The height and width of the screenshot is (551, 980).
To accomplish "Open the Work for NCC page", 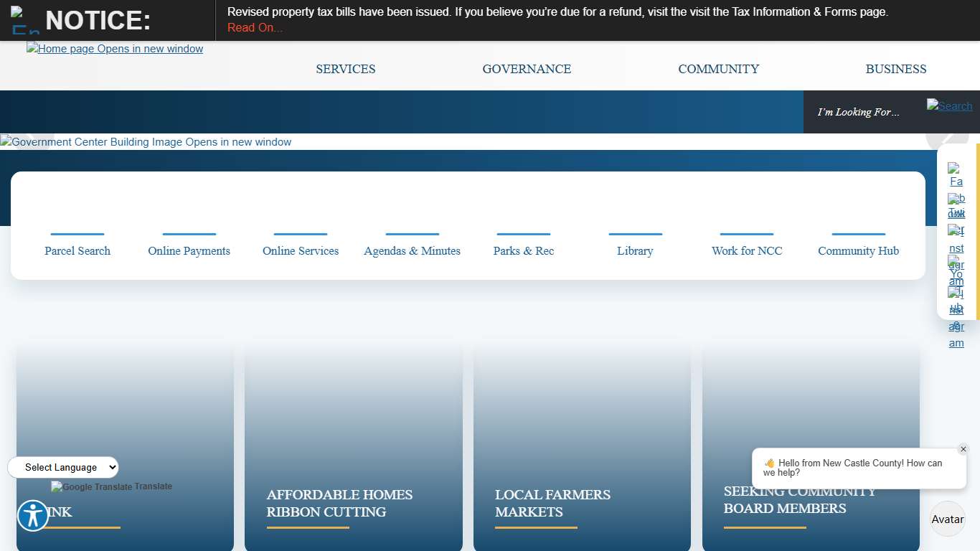I will 746,250.
